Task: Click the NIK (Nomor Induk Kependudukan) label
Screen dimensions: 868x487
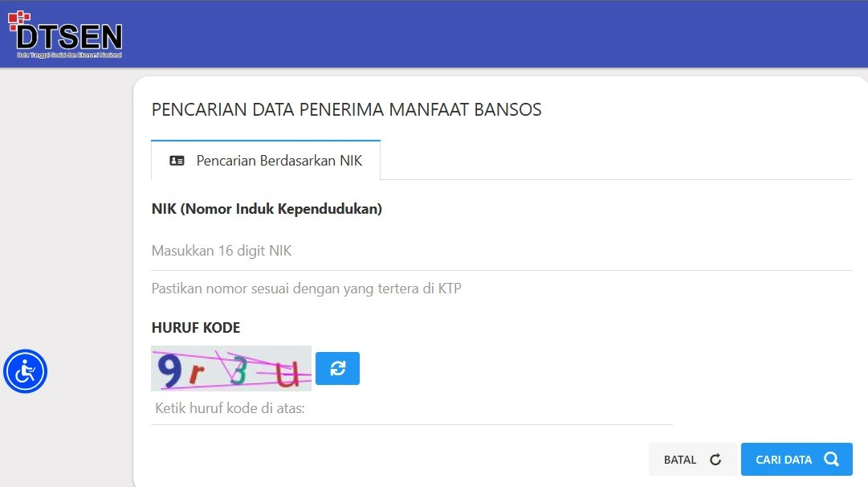Action: (x=267, y=209)
